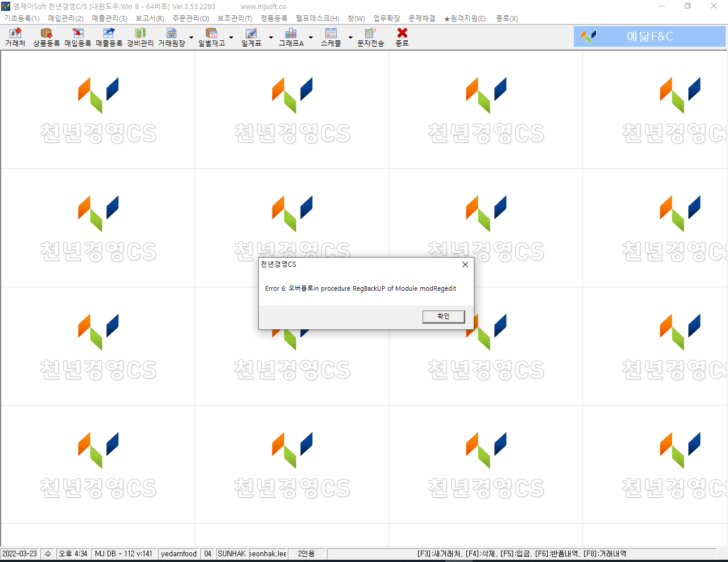Expand the dropdown arrow next to 일별재고
The width and height of the screenshot is (728, 562).
click(x=231, y=38)
